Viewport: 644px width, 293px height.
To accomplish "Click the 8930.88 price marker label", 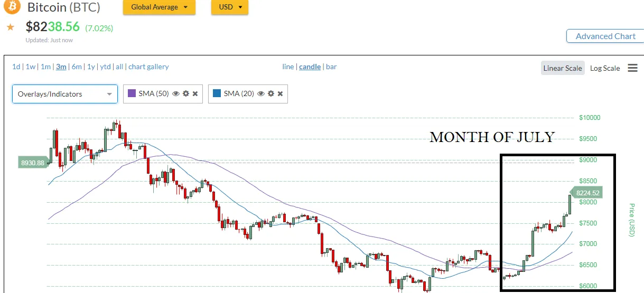I will point(33,163).
